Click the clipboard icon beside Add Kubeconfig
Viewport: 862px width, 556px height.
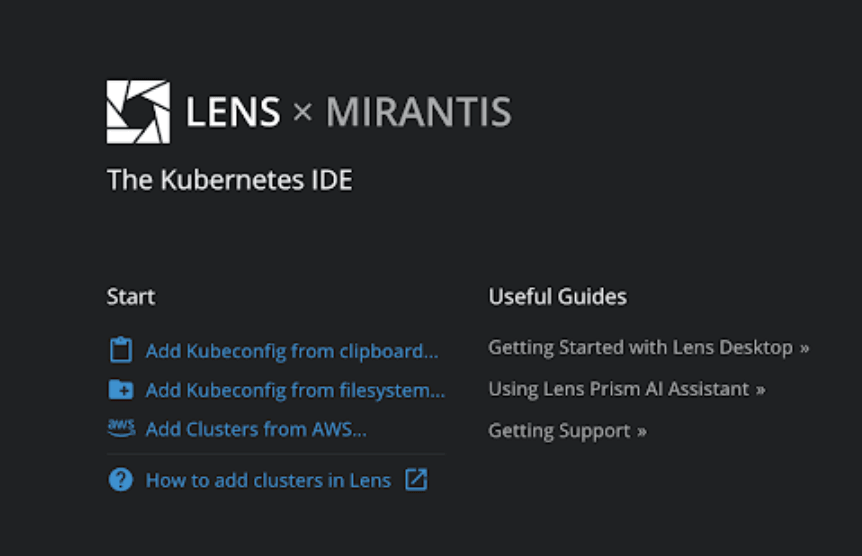(120, 351)
